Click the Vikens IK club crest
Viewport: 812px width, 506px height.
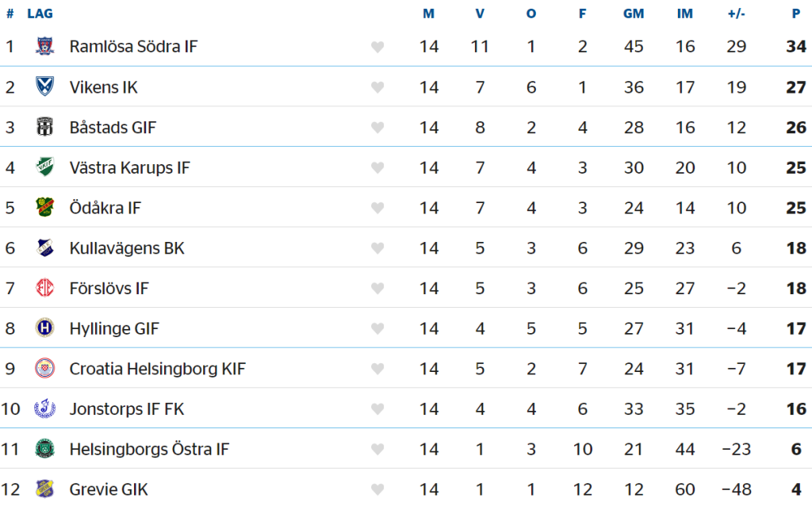point(44,86)
